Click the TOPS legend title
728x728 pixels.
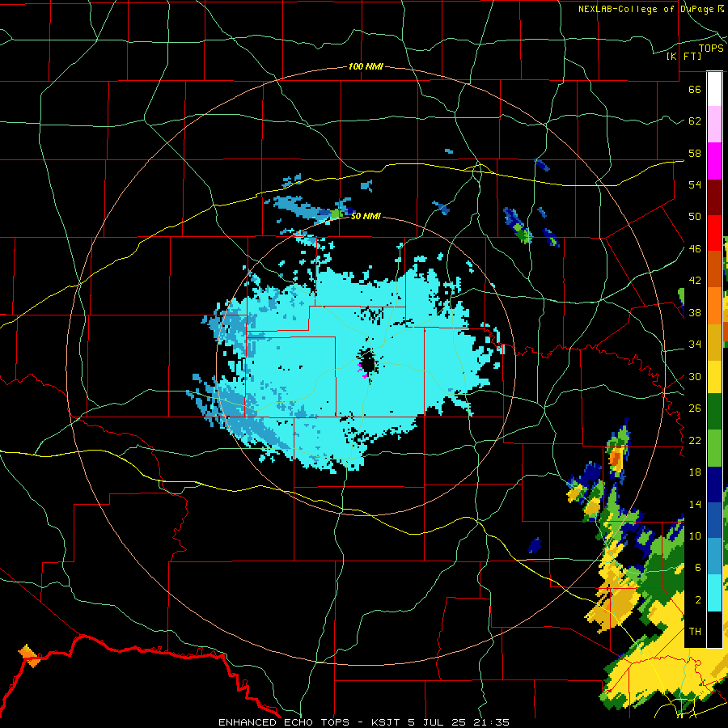711,48
